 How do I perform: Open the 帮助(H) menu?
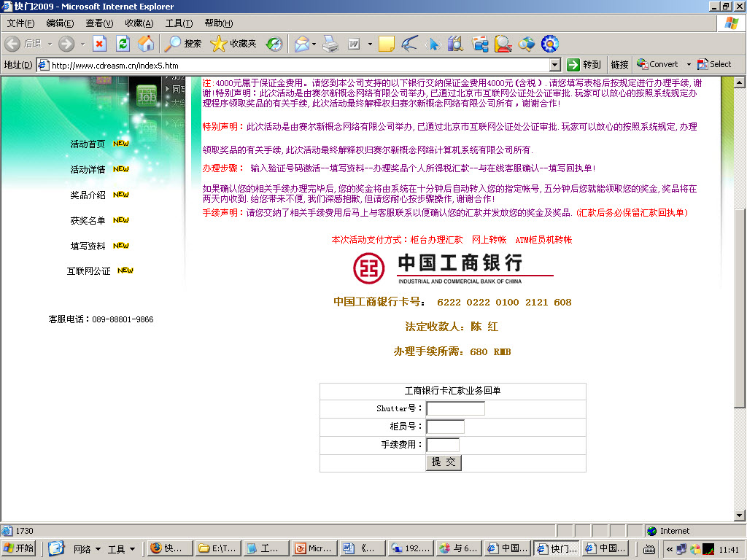coord(219,23)
